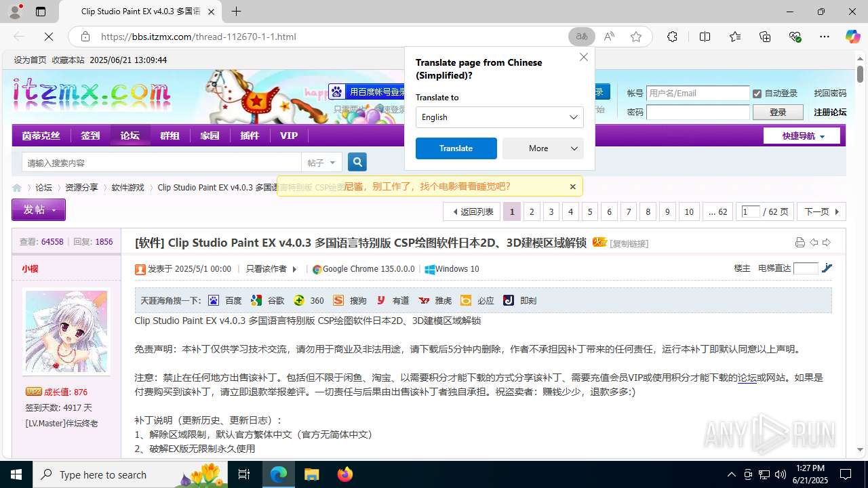Open the Extensions icon
The width and height of the screenshot is (868, 488).
pos(672,37)
